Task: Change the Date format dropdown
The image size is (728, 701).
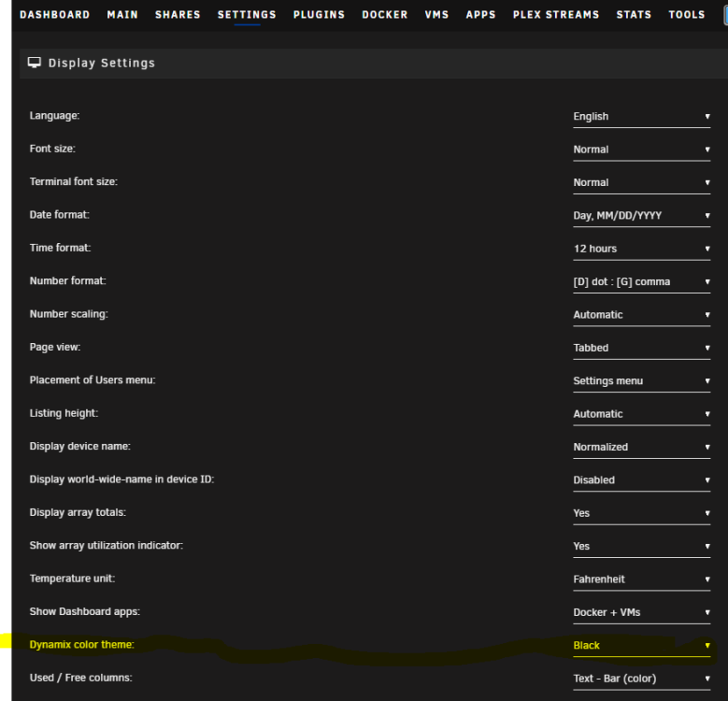Action: tap(642, 216)
